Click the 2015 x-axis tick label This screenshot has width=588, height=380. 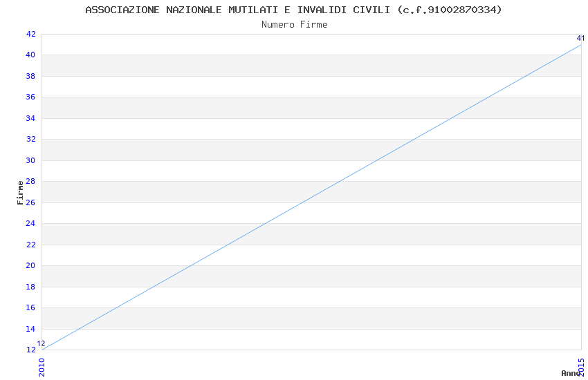pyautogui.click(x=582, y=368)
